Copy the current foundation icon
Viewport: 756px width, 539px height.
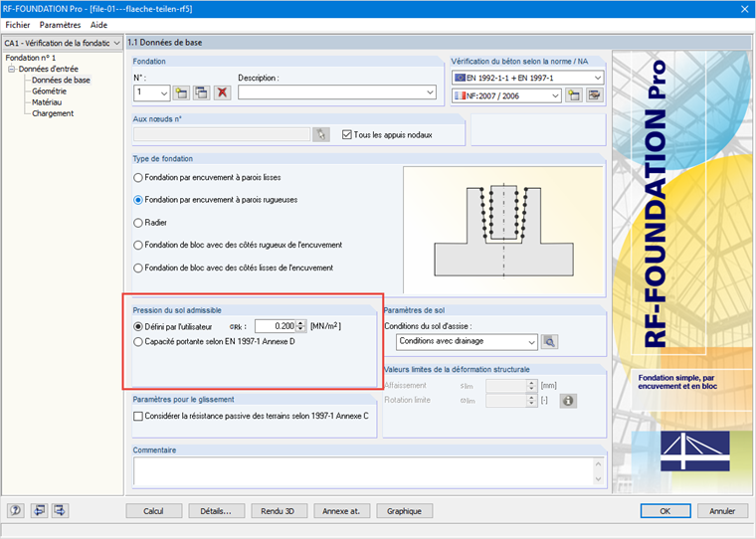tap(202, 92)
